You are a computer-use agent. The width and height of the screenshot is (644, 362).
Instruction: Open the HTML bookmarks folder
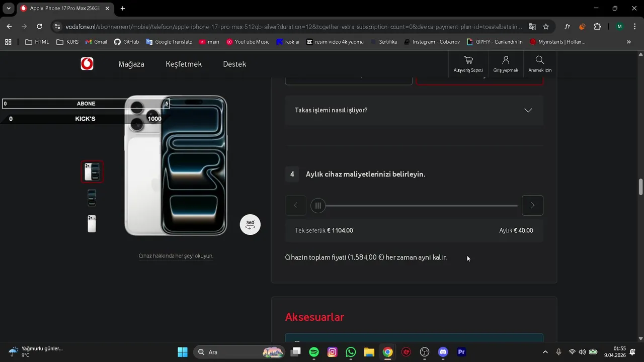(x=37, y=42)
